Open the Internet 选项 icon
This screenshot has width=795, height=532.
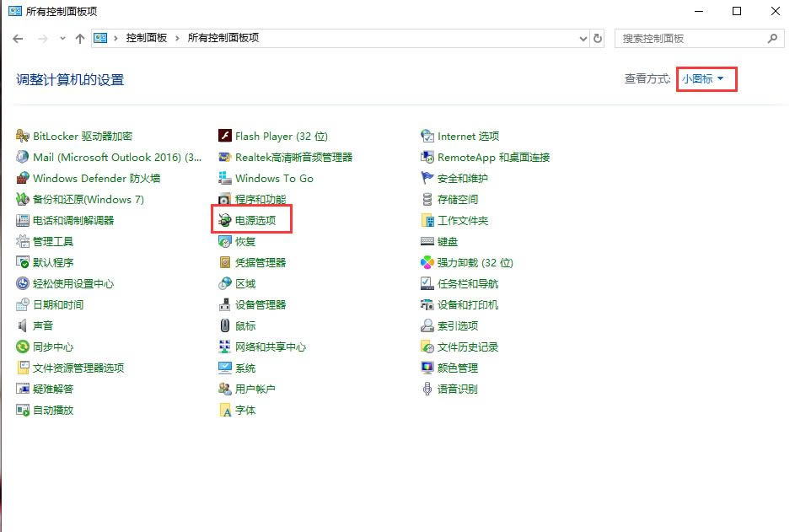427,136
